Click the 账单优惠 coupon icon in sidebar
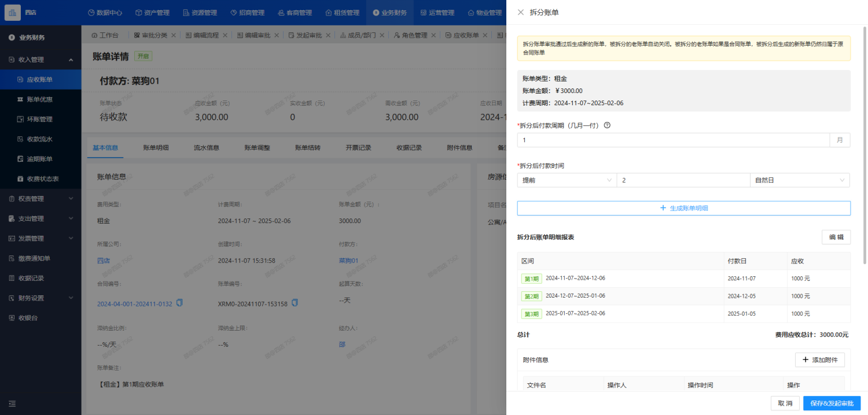868x415 pixels. (x=20, y=99)
